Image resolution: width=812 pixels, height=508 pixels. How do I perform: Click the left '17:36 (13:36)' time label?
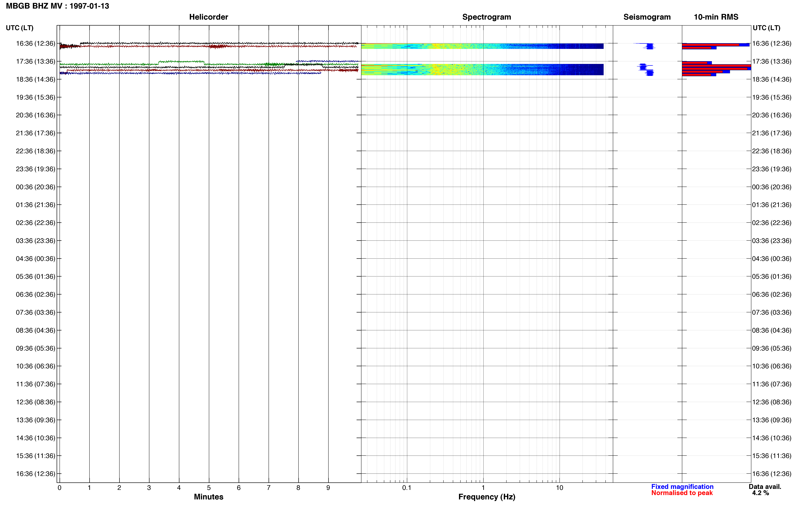(x=36, y=61)
